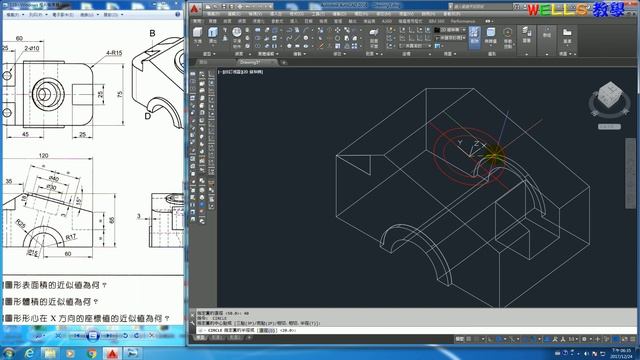Screen dimensions: 640x360
Task: Click the AutoCAD icon in the taskbar
Action: point(112,353)
